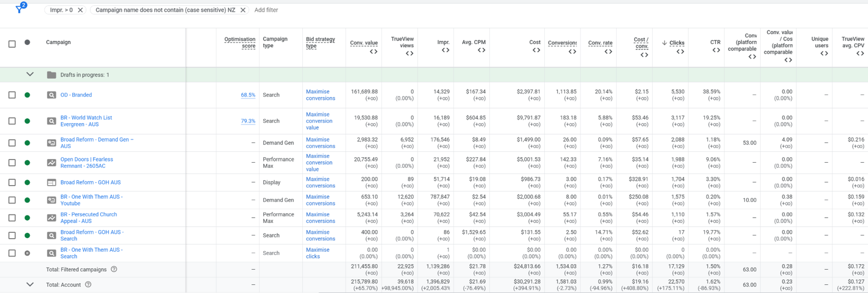The width and height of the screenshot is (868, 293).
Task: Tick BR - One With Them Youtube checkbox
Action: pos(12,200)
